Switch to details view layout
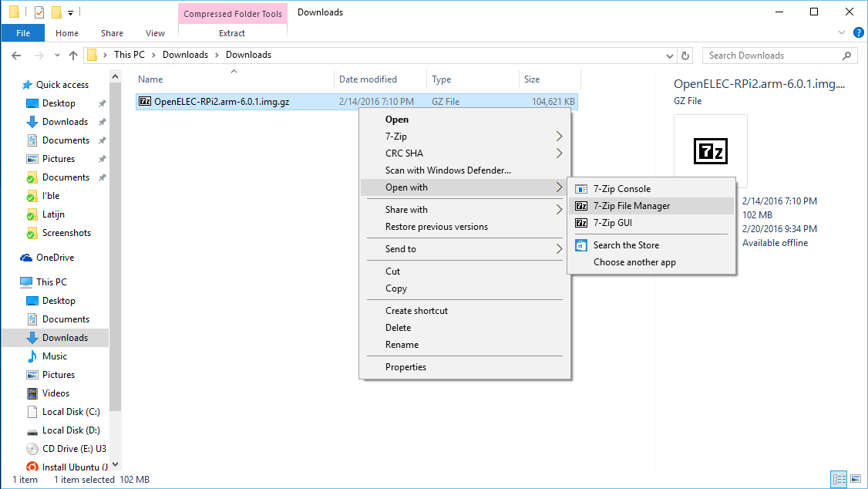Viewport: 868px width, 489px height. tap(839, 479)
